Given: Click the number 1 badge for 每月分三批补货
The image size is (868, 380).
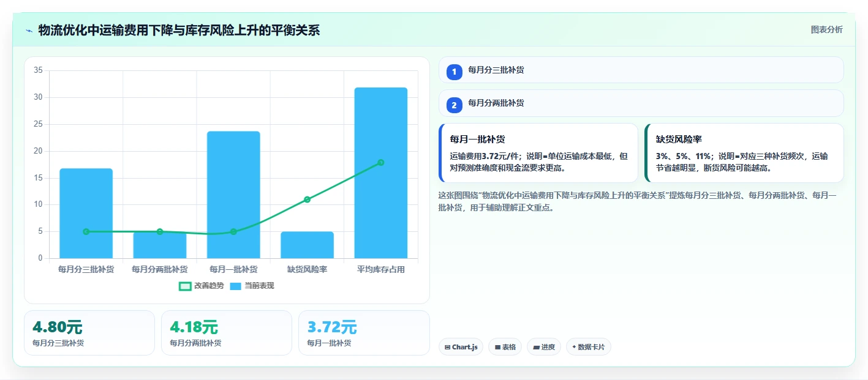Looking at the screenshot, I should (x=454, y=72).
